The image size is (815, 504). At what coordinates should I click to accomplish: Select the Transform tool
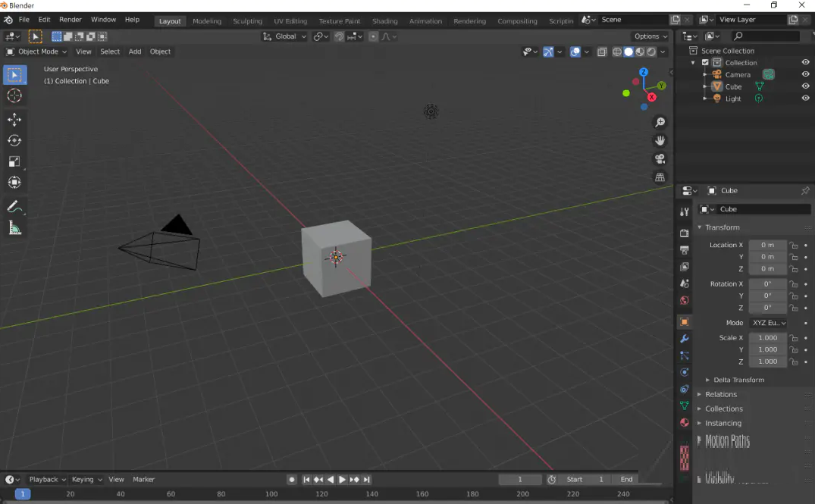[14, 183]
